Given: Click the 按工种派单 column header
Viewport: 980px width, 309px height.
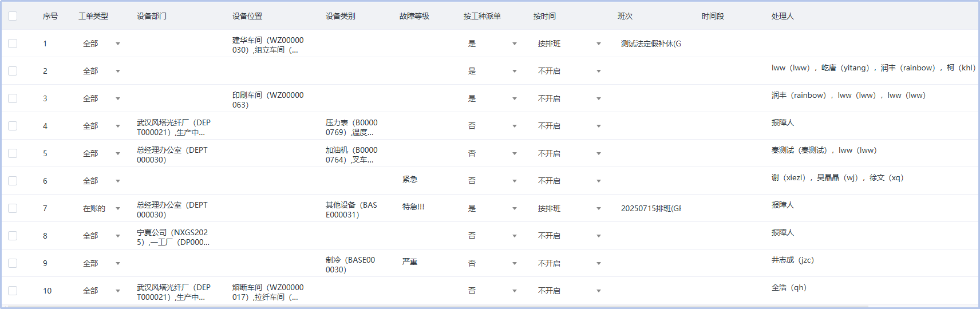Looking at the screenshot, I should (482, 16).
